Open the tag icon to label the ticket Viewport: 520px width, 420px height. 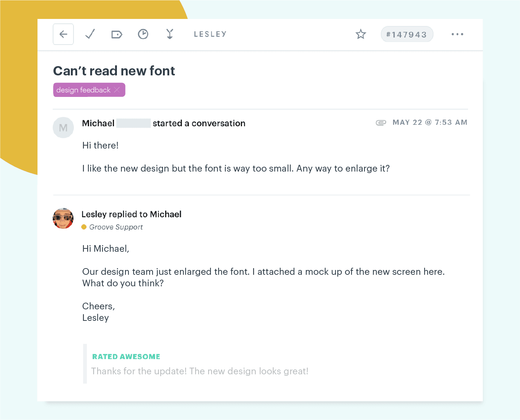(117, 34)
